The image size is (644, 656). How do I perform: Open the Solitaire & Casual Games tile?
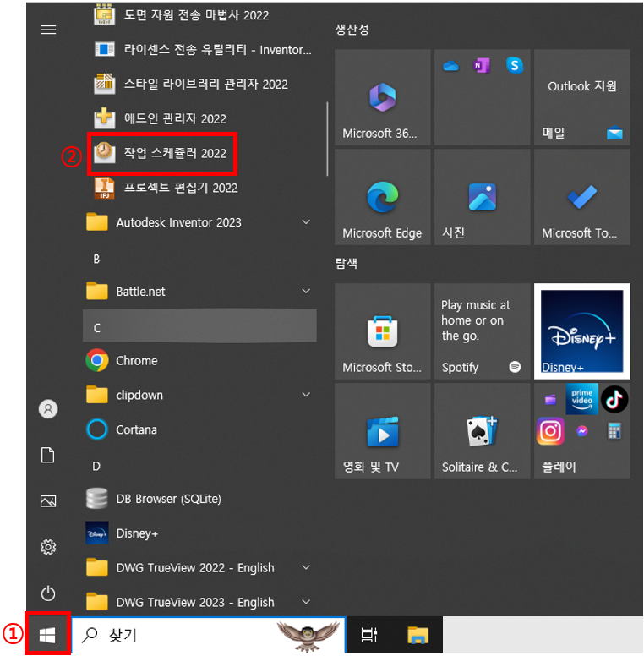[x=483, y=431]
